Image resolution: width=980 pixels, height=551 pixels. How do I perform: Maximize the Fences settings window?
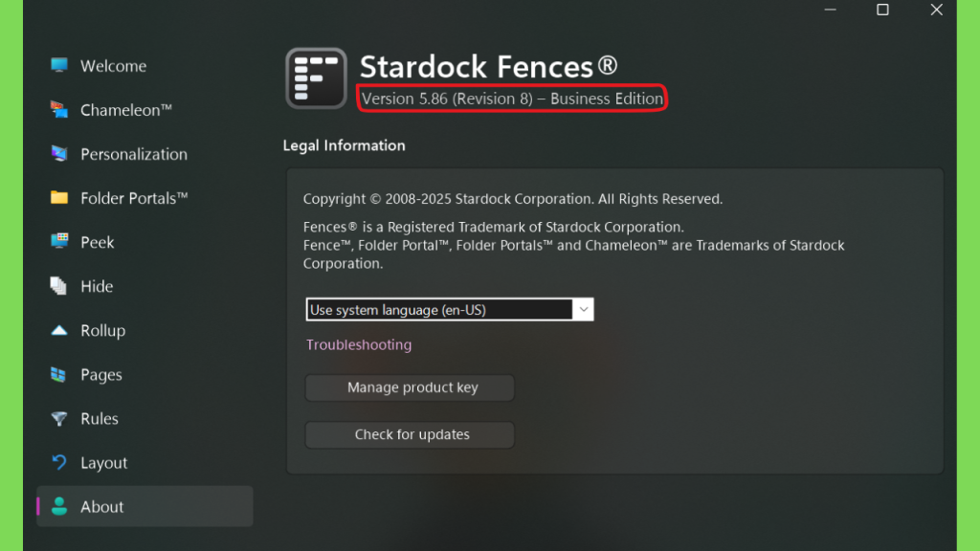882,10
